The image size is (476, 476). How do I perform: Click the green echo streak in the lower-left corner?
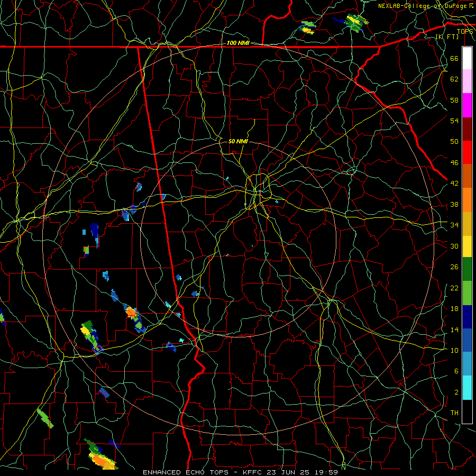pyautogui.click(x=45, y=418)
